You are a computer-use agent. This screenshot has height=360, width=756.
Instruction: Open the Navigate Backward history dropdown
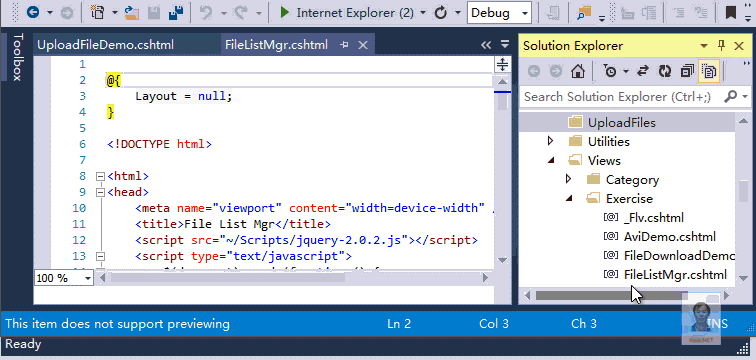point(50,13)
